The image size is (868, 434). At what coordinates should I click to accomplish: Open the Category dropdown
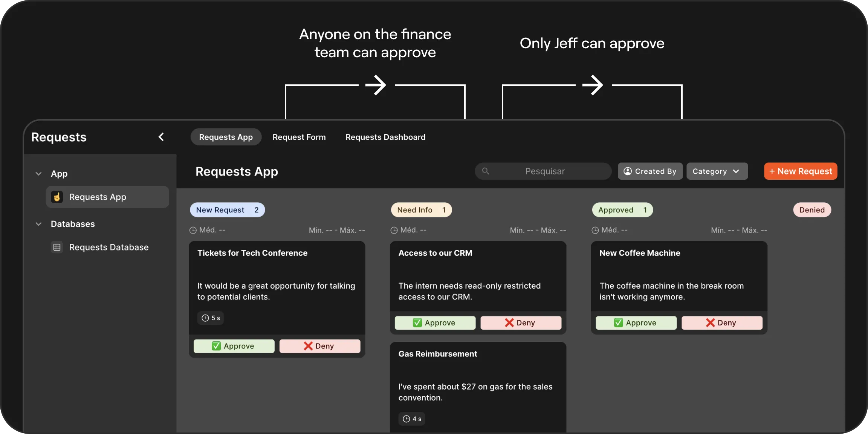tap(716, 171)
